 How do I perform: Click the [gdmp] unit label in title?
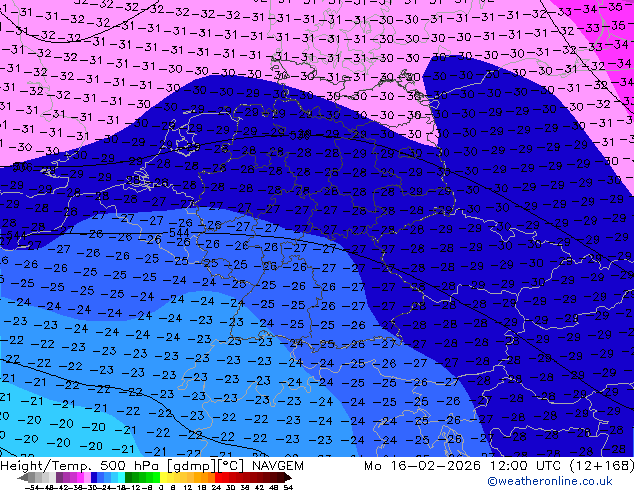tap(192, 466)
